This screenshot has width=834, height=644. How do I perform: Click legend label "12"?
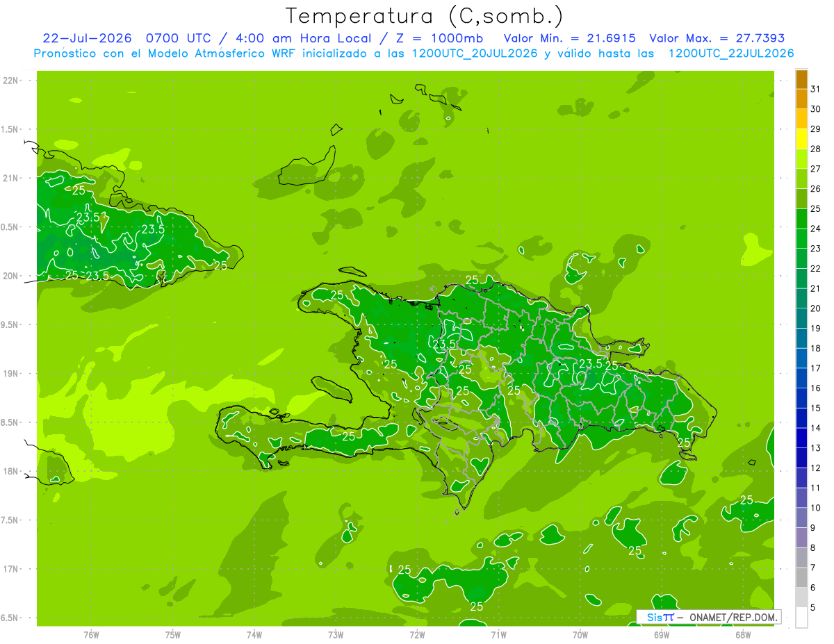[x=816, y=468]
